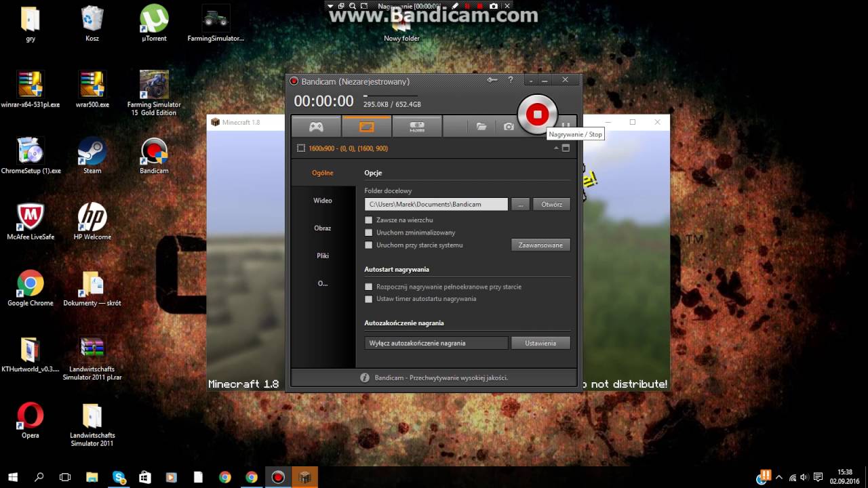Select the Kosz recycle bin icon
This screenshot has height=488, width=868.
click(92, 24)
